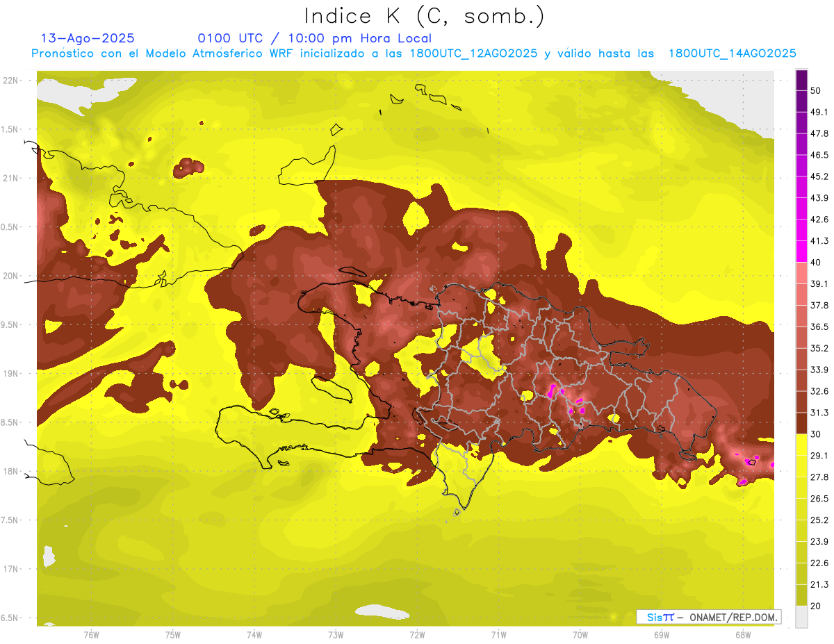Viewport: 834px width, 644px height.
Task: Pick the magenta band between 40 and 41.3
Action: coord(801,250)
